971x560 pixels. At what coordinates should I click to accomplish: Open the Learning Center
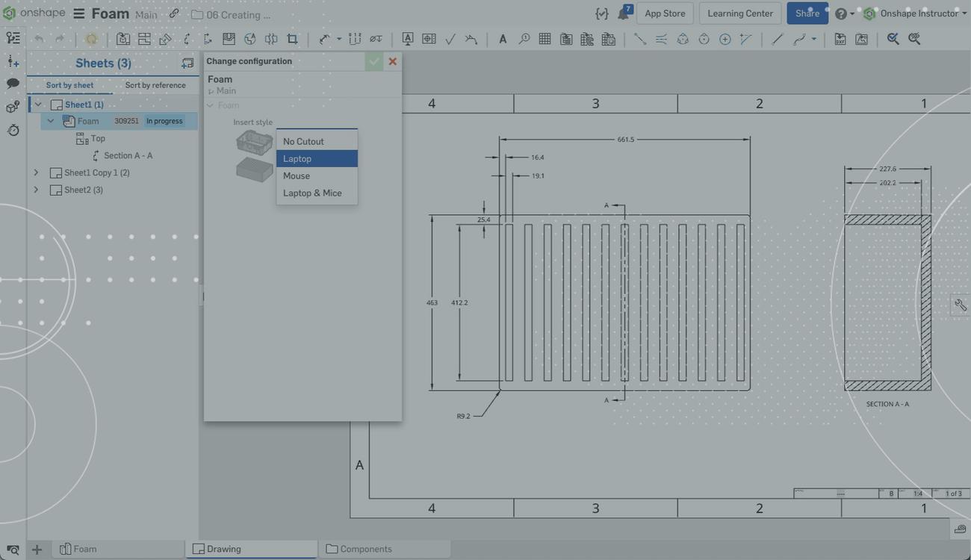[740, 13]
